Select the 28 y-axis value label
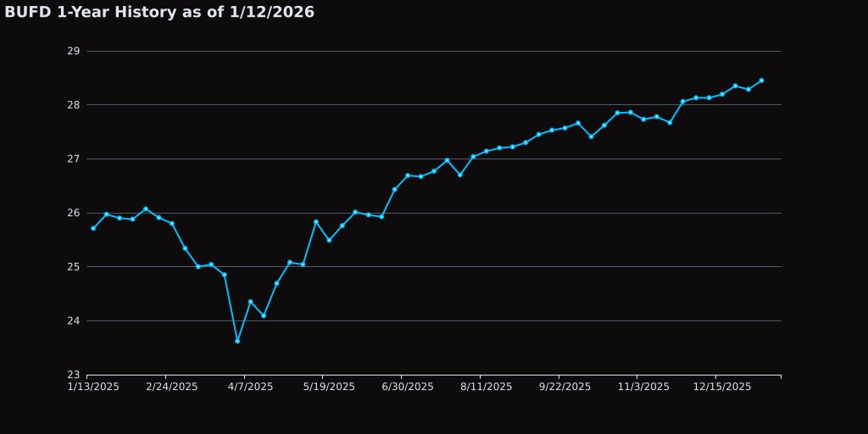The width and height of the screenshot is (868, 434). pos(73,105)
